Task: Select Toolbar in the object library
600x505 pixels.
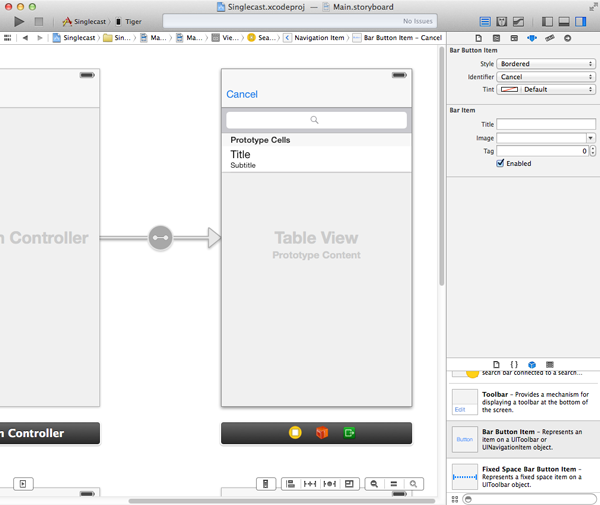Action: [x=523, y=402]
